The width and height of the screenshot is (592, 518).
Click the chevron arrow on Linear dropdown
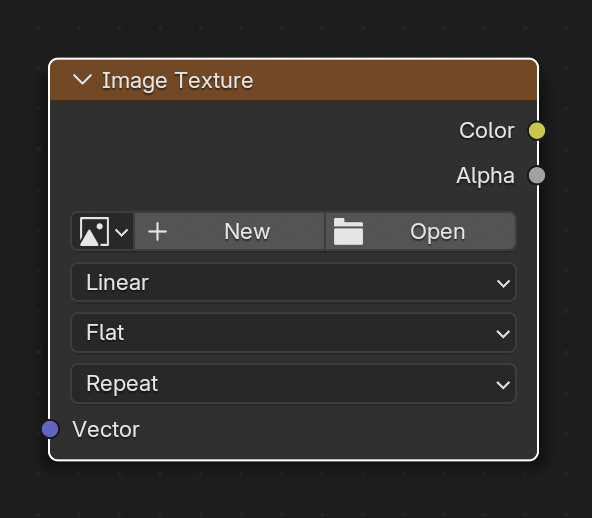pos(503,283)
